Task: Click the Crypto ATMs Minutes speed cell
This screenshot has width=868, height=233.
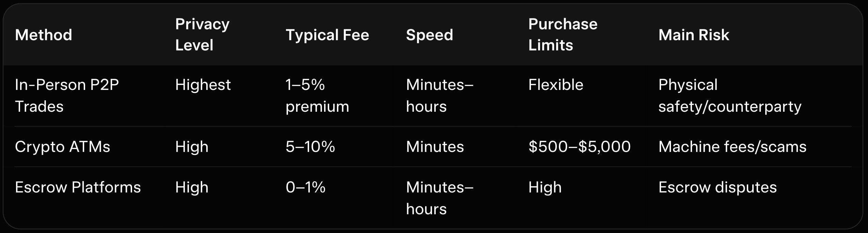Action: (435, 147)
